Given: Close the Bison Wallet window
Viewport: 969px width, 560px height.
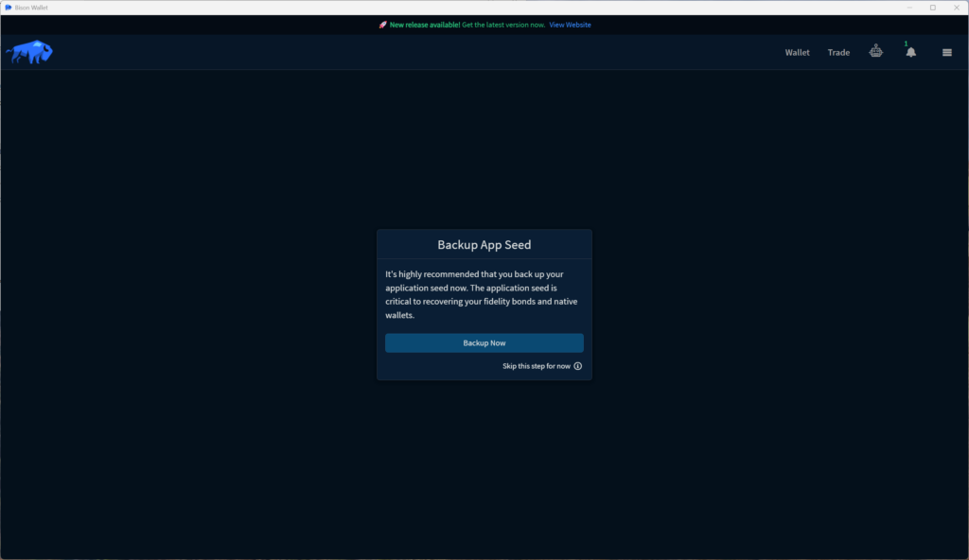Looking at the screenshot, I should (957, 8).
